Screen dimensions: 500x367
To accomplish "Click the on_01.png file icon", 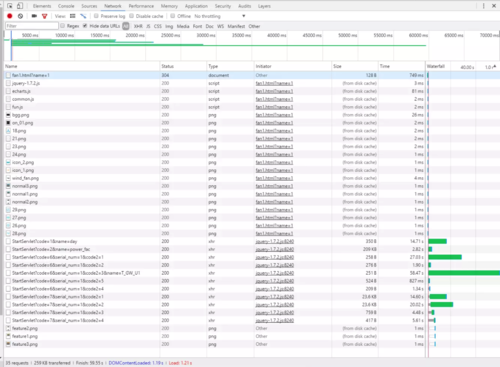I will pyautogui.click(x=8, y=123).
